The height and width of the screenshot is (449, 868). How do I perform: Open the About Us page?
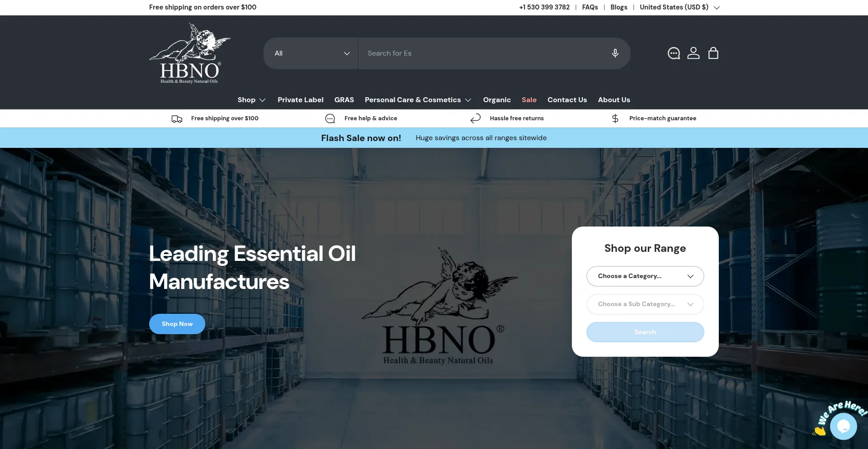614,100
